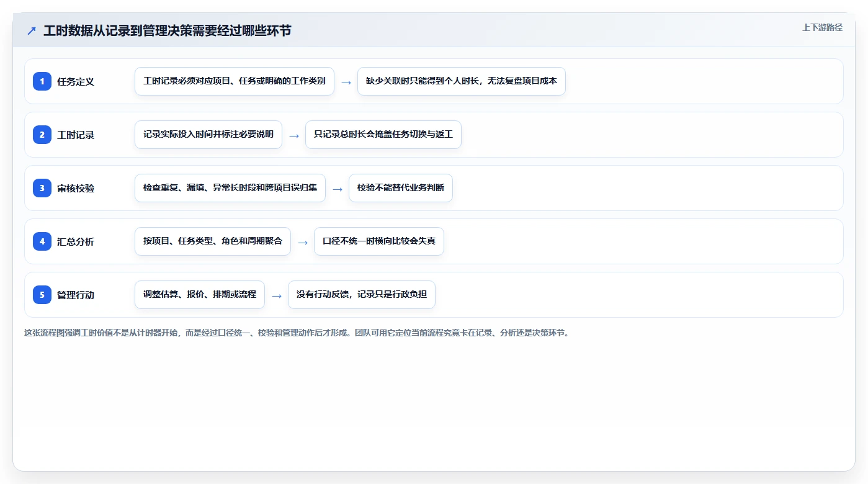The image size is (868, 484).
Task: Select step number badge 2
Action: coord(42,135)
